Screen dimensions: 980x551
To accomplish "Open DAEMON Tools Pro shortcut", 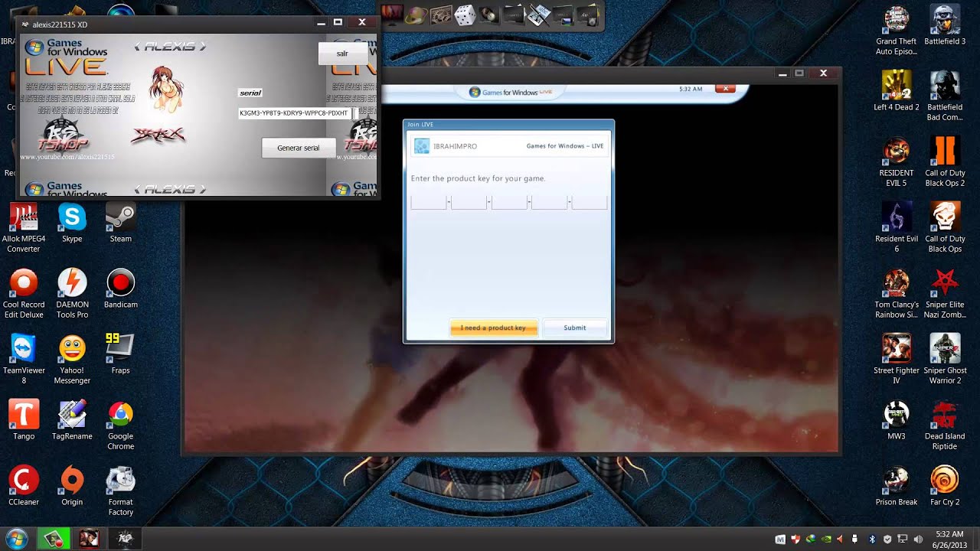I will click(x=72, y=283).
